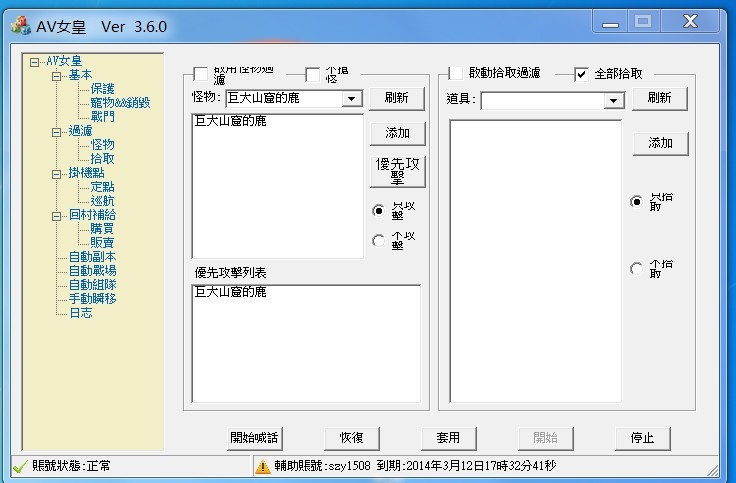Select the second attack-mode radio button

(378, 240)
